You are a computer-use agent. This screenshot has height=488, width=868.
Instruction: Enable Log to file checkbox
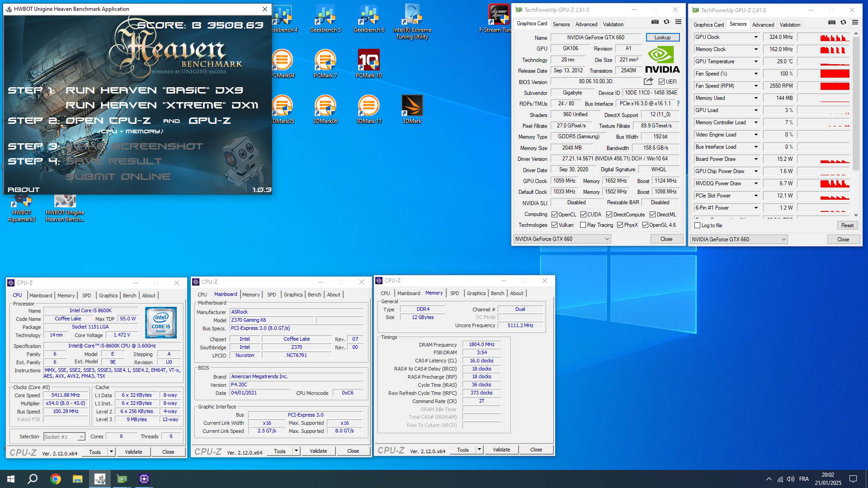coord(697,225)
